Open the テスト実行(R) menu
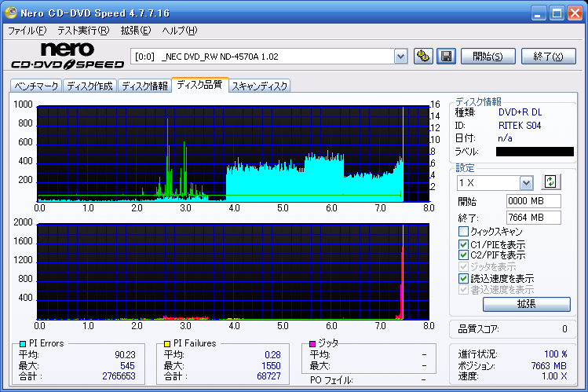 coord(83,31)
